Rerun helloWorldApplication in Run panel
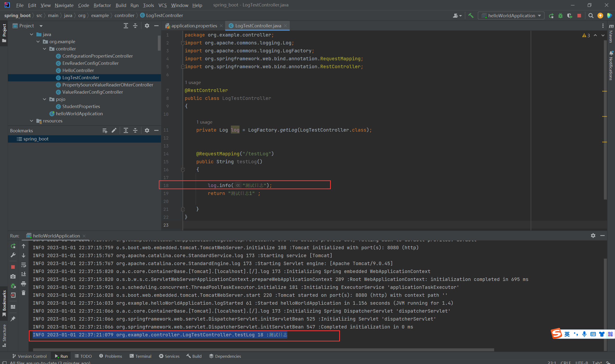 (13, 246)
